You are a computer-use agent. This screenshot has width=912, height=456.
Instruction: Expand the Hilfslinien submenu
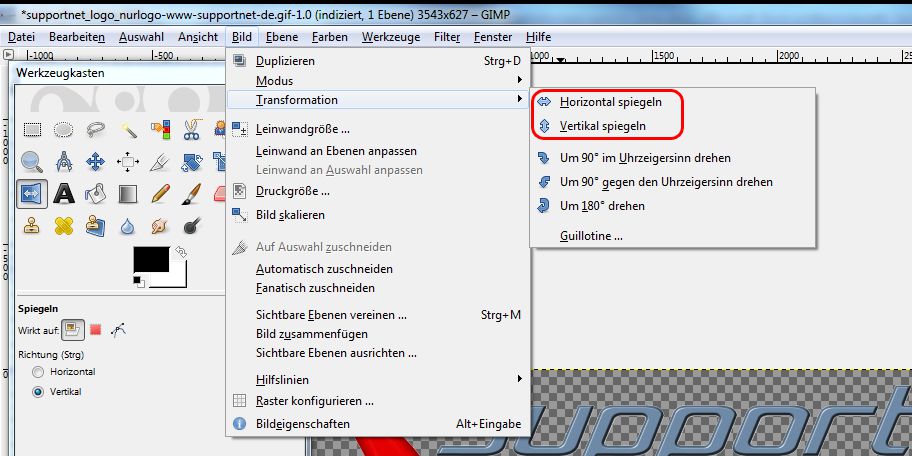378,380
